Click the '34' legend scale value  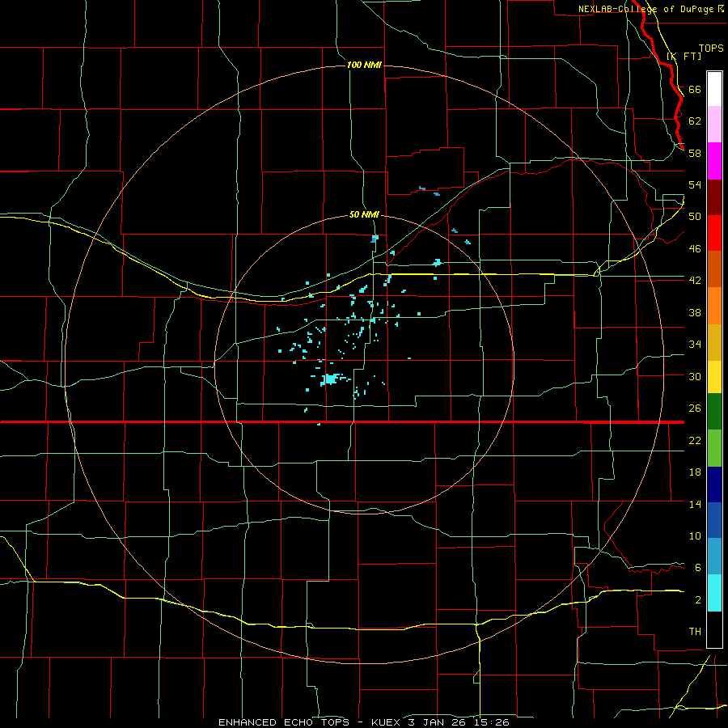click(695, 344)
